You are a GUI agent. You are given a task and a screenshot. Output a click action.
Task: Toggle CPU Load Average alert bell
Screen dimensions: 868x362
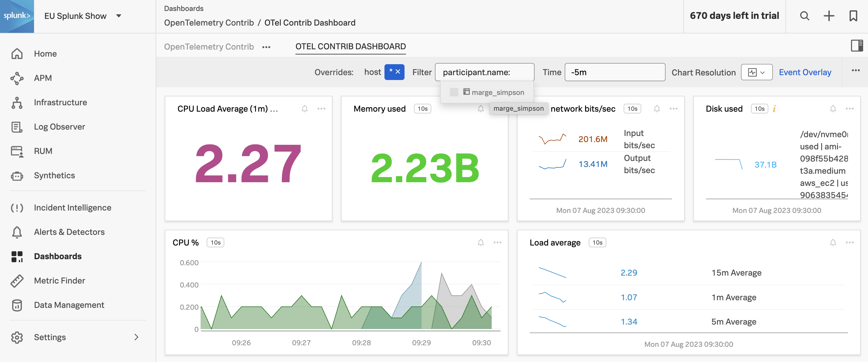[x=305, y=109]
